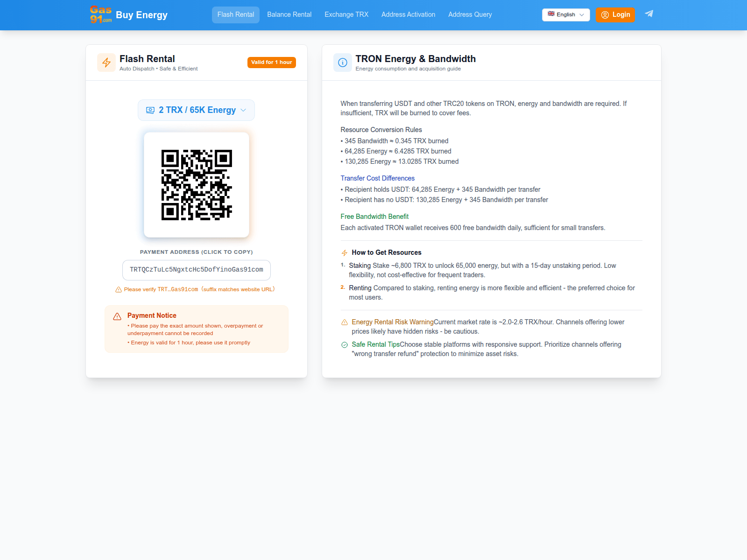The width and height of the screenshot is (747, 560).
Task: Click the lightning bolt Flash Rental icon
Action: [106, 63]
